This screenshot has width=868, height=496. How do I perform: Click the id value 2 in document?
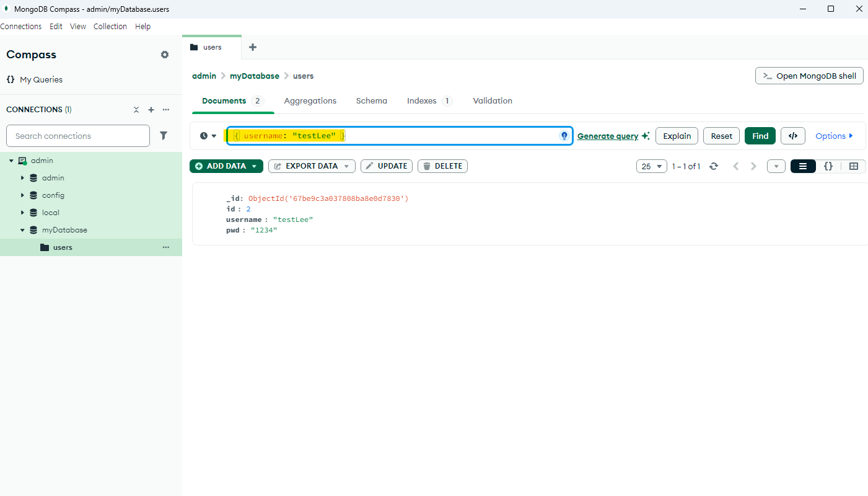tap(248, 209)
